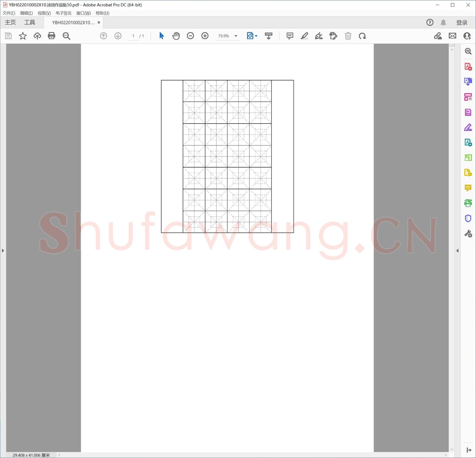
Task: Open the 文件 menu
Action: [x=9, y=13]
